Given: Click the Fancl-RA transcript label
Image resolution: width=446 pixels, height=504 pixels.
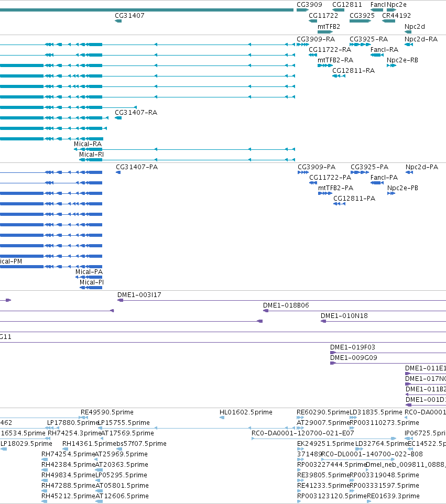Looking at the screenshot, I should 384,49.
